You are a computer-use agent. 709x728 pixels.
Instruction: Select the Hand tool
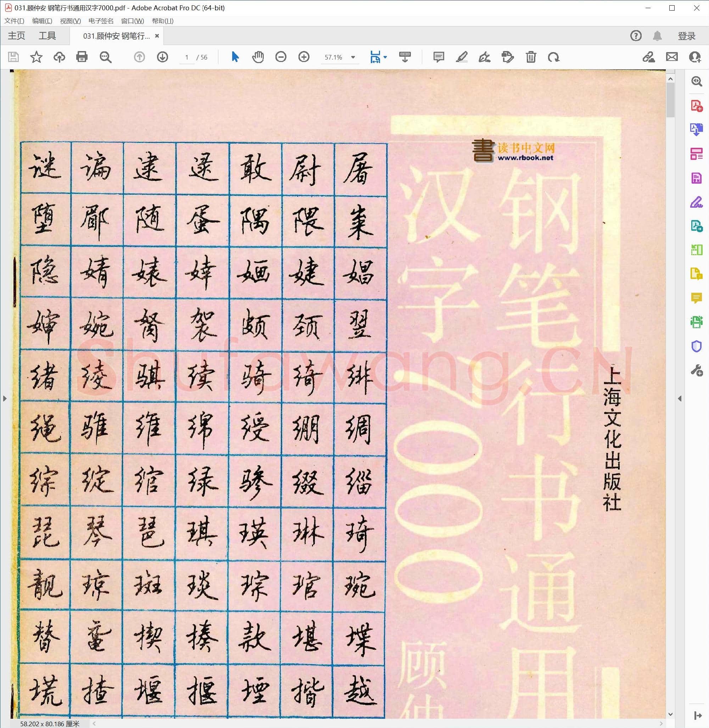click(x=257, y=57)
